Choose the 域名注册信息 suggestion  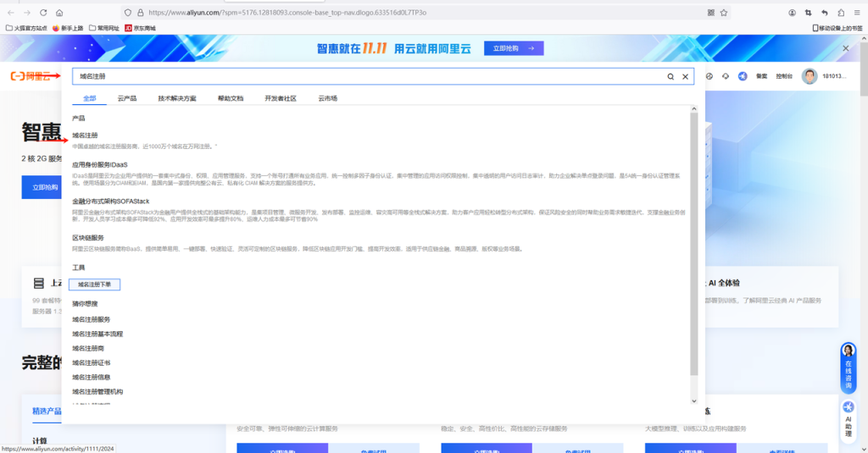click(x=92, y=378)
